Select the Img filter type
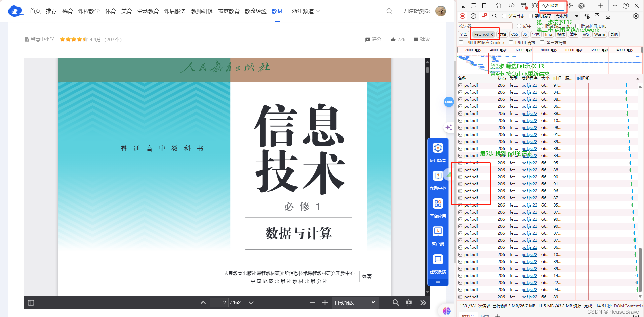 tap(548, 34)
